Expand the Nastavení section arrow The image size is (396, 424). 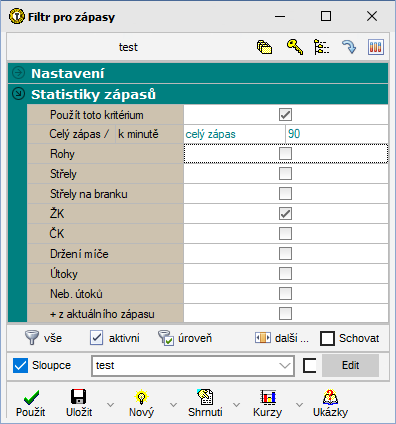coord(18,73)
